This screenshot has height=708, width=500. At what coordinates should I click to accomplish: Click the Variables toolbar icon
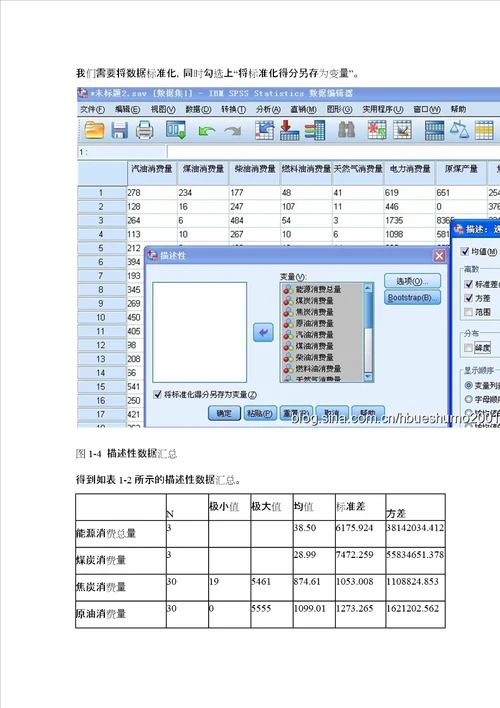pos(314,130)
